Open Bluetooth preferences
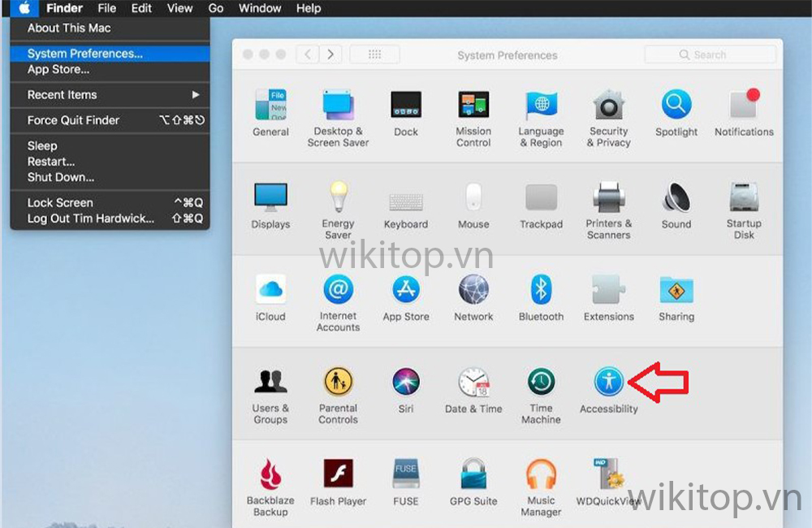The image size is (812, 528). [541, 298]
